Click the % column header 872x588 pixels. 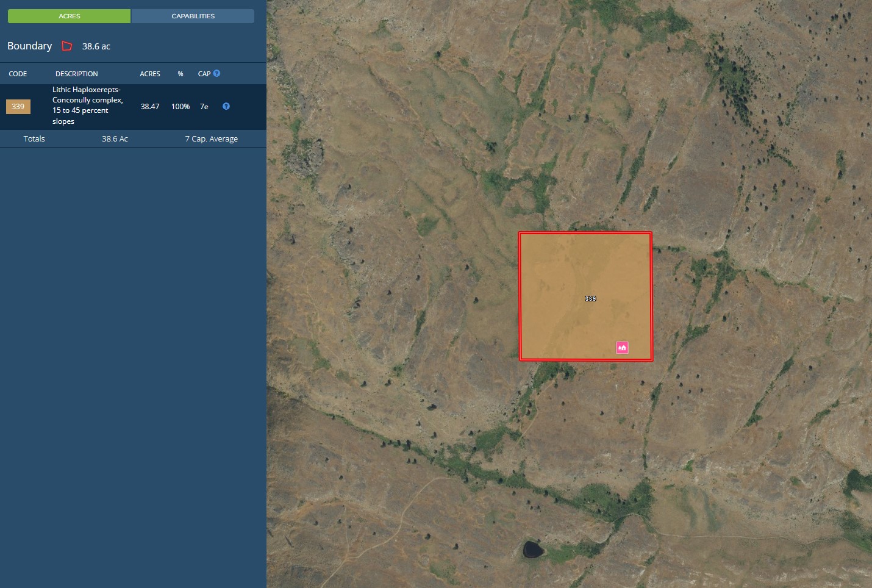(x=180, y=74)
